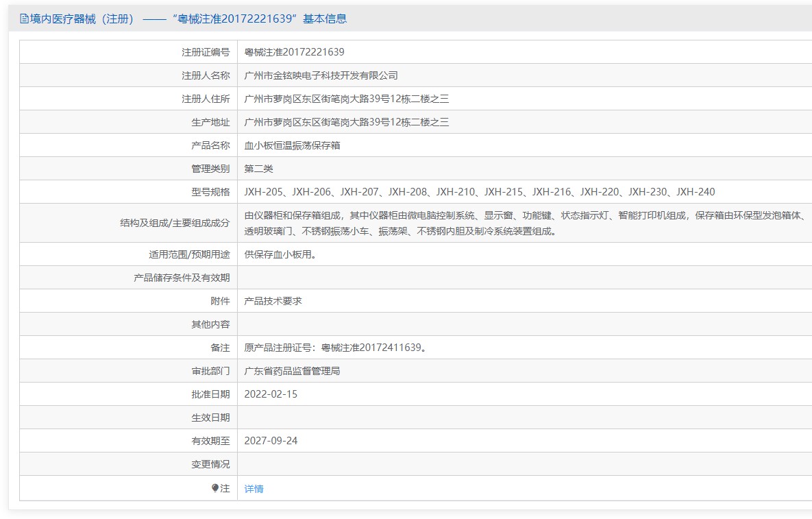The height and width of the screenshot is (519, 812).
Task: Click approving department 广东省药品监督管理局
Action: [292, 371]
